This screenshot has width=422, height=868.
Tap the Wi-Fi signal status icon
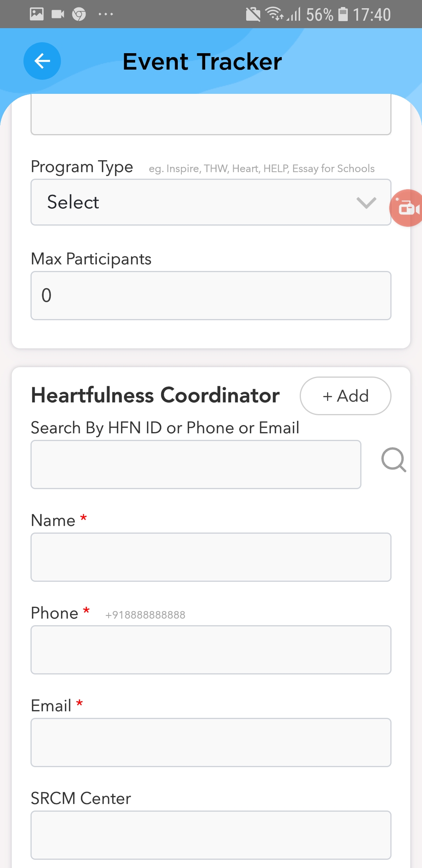[274, 14]
